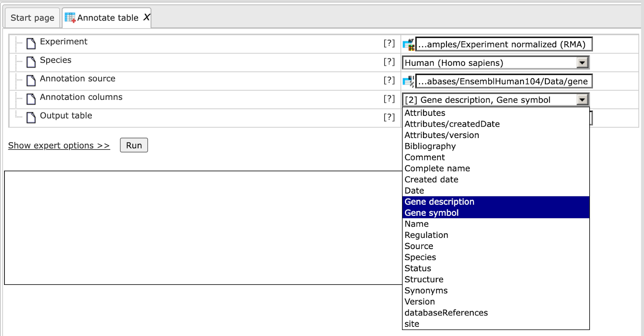Select site option in list
Screen dimensions: 644x336
pos(496,324)
